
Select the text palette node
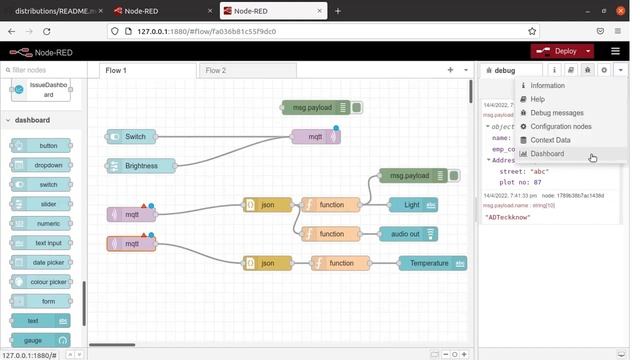tap(41, 321)
